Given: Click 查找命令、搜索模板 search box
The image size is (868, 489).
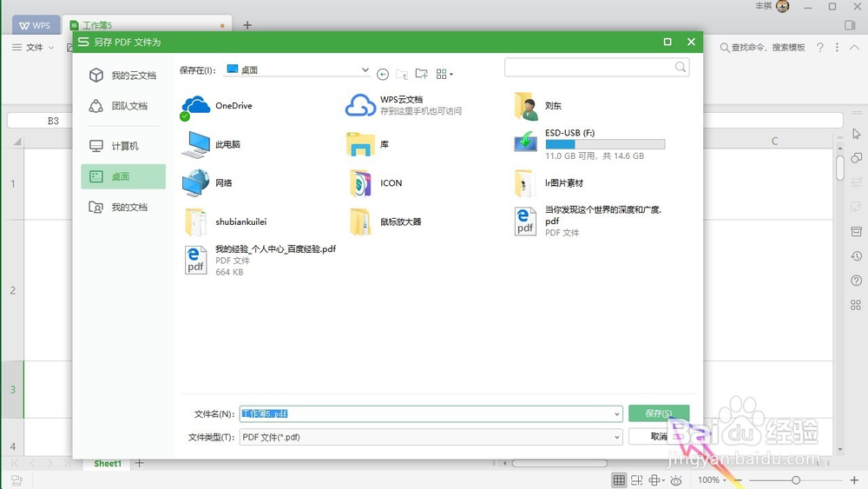Looking at the screenshot, I should pos(763,48).
